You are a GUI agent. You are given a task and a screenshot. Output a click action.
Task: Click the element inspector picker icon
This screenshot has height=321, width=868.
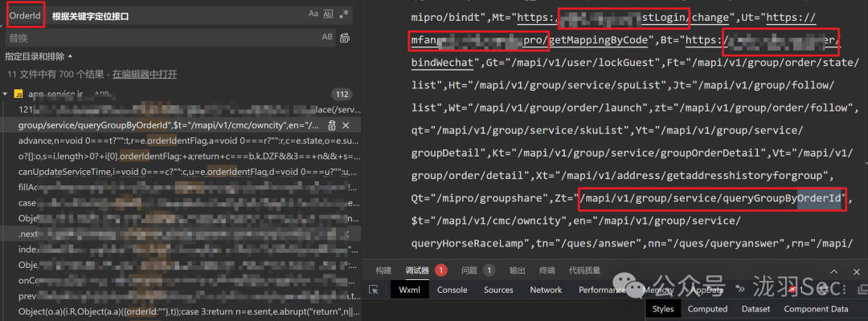tap(374, 290)
